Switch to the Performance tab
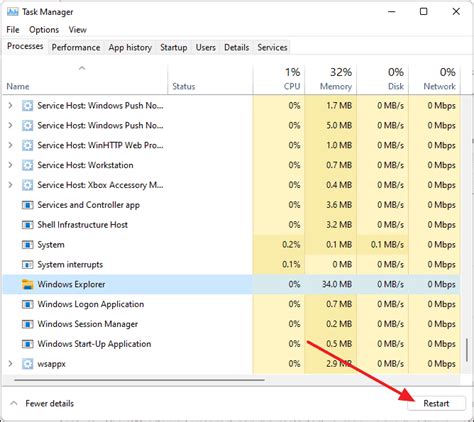Image resolution: width=474 pixels, height=422 pixels. 76,47
